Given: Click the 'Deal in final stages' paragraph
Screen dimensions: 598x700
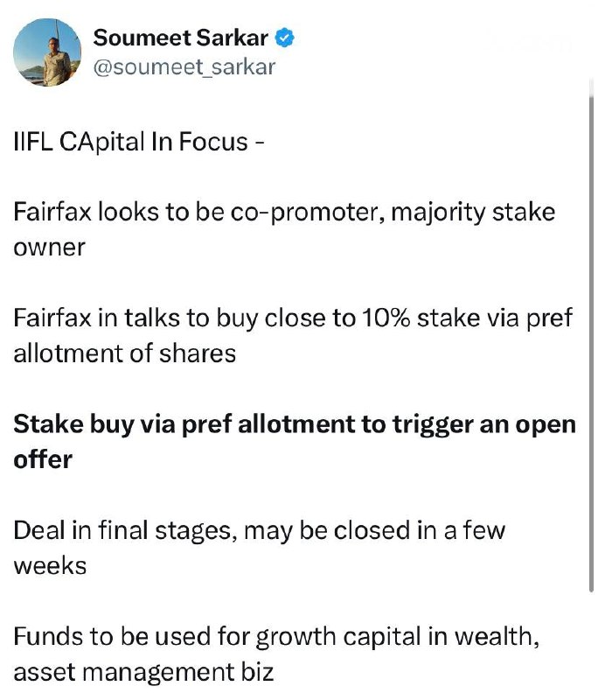Looking at the screenshot, I should [x=259, y=548].
